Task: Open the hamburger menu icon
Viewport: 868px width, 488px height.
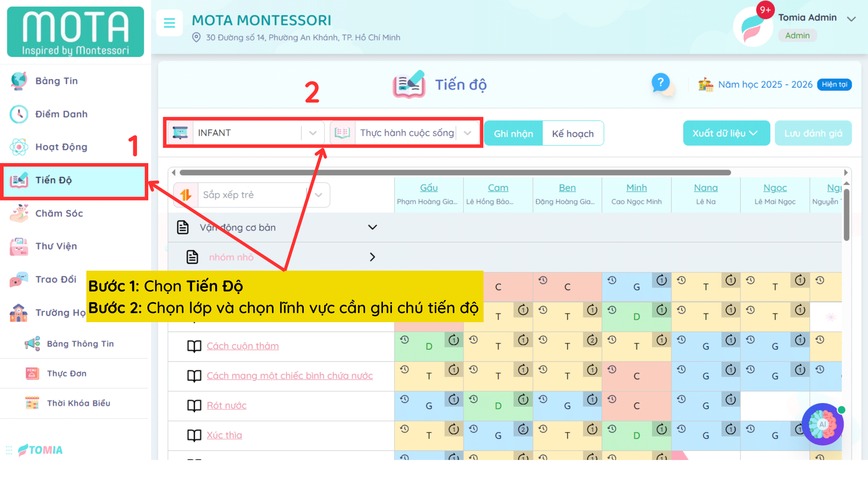Action: 169,23
